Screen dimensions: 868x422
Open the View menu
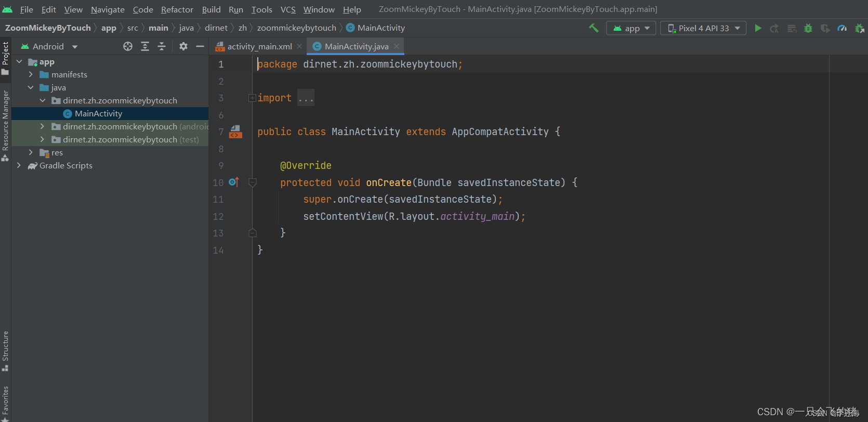(73, 9)
